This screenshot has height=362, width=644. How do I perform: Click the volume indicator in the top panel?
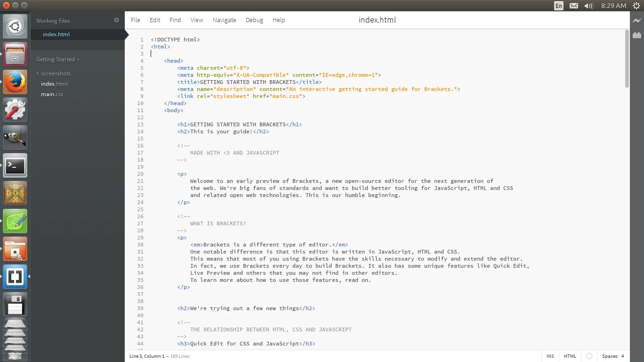589,6
